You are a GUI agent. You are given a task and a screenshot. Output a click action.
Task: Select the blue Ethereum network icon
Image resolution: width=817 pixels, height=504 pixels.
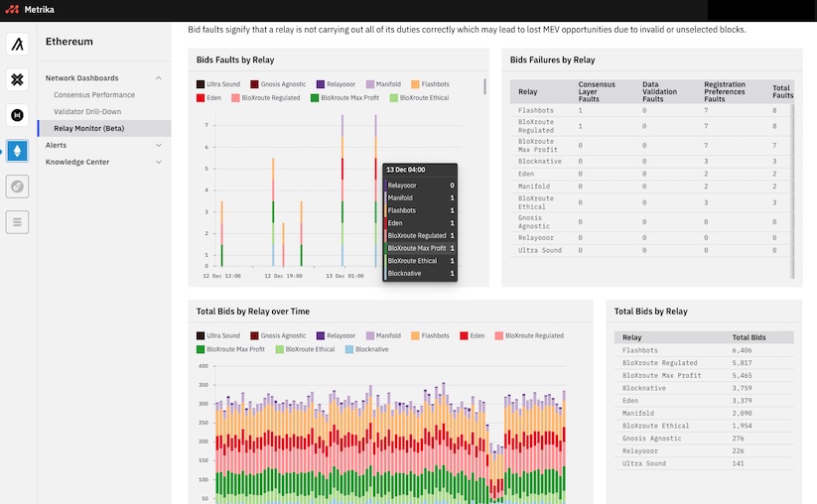(x=18, y=151)
